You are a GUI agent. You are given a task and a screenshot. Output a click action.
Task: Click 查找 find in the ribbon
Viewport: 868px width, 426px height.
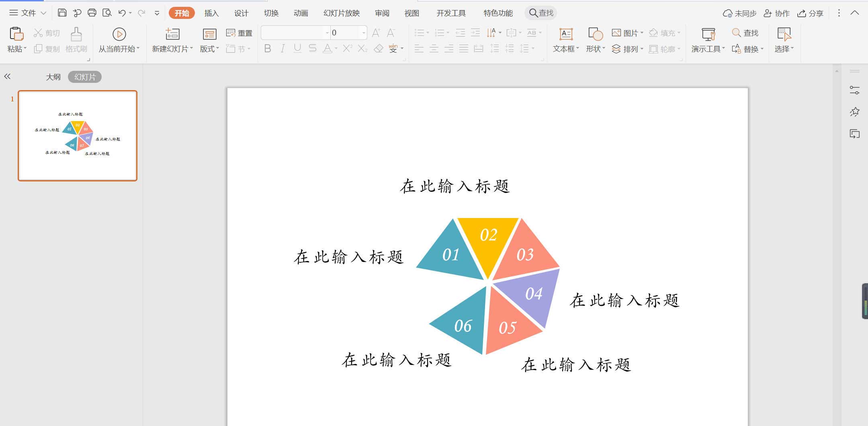(745, 33)
